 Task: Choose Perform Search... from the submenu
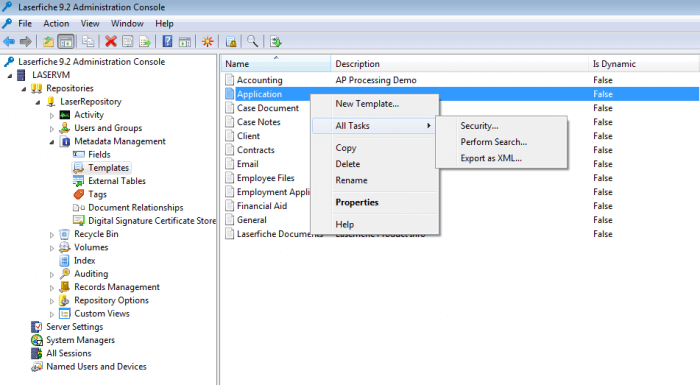(502, 142)
